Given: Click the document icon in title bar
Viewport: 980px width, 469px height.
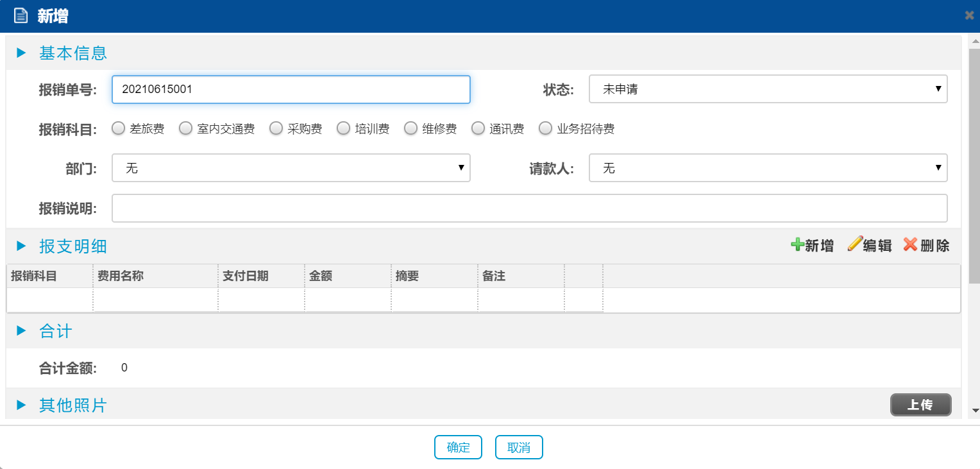Looking at the screenshot, I should point(21,16).
